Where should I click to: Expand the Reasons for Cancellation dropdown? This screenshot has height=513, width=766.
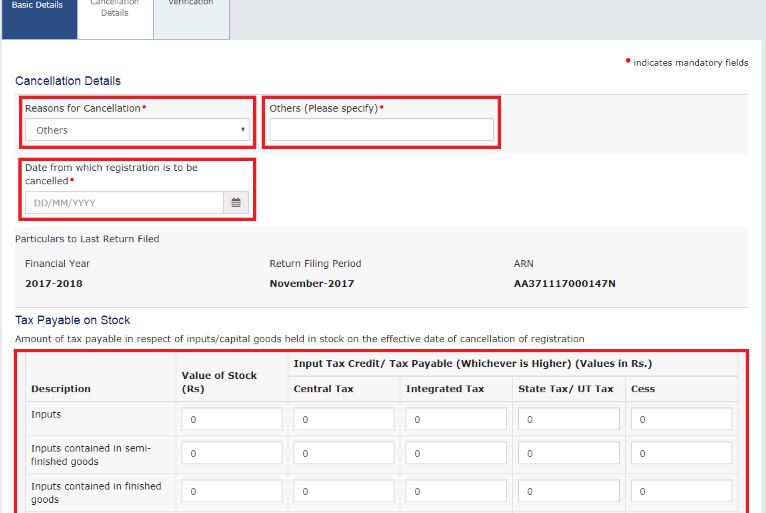click(x=138, y=130)
